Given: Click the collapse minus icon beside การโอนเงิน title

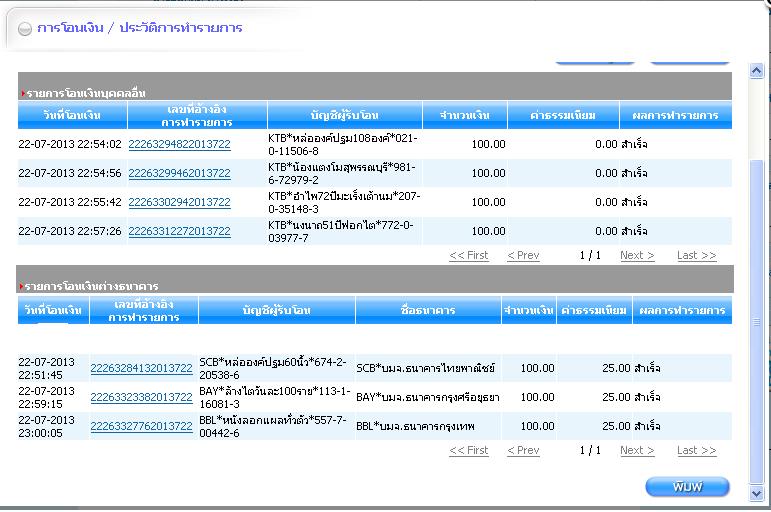Looking at the screenshot, I should pyautogui.click(x=24, y=29).
